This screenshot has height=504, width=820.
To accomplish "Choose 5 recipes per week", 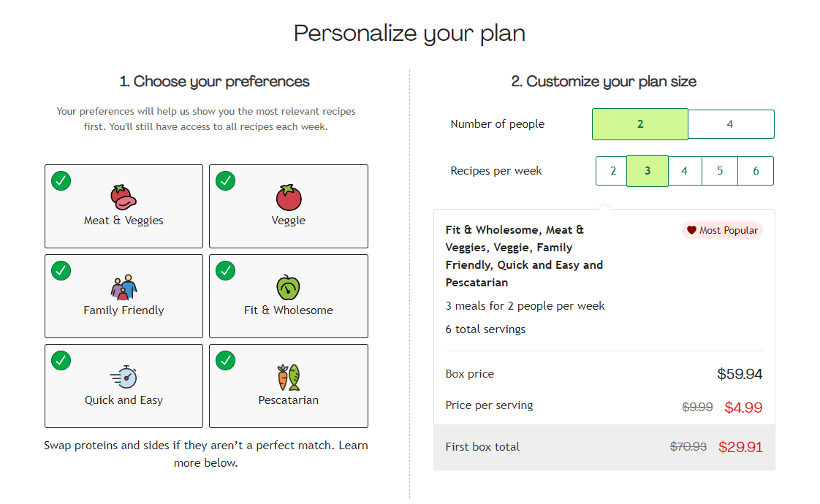I will coord(720,170).
